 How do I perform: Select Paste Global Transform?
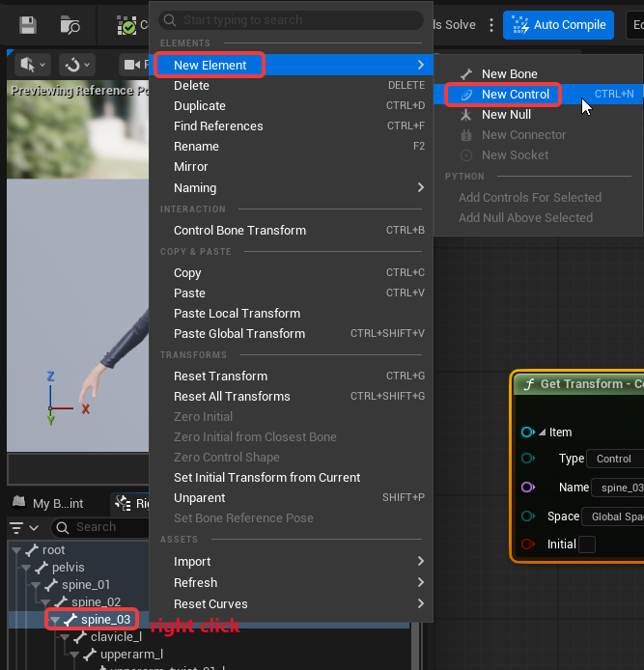click(x=291, y=334)
